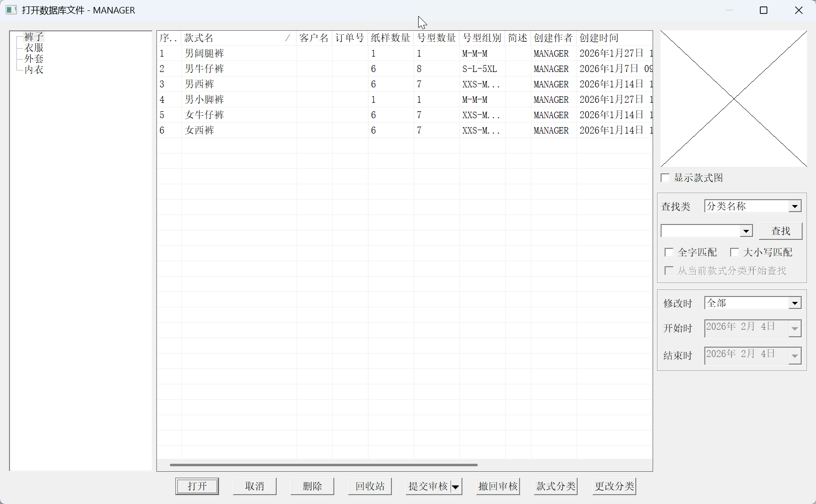The image size is (816, 504).
Task: Open the 回收站 recycle bin
Action: pos(370,486)
